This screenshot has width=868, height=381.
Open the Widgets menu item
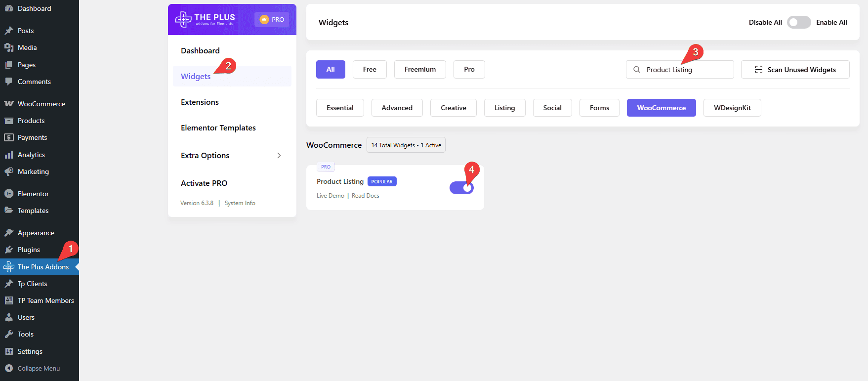pos(232,76)
